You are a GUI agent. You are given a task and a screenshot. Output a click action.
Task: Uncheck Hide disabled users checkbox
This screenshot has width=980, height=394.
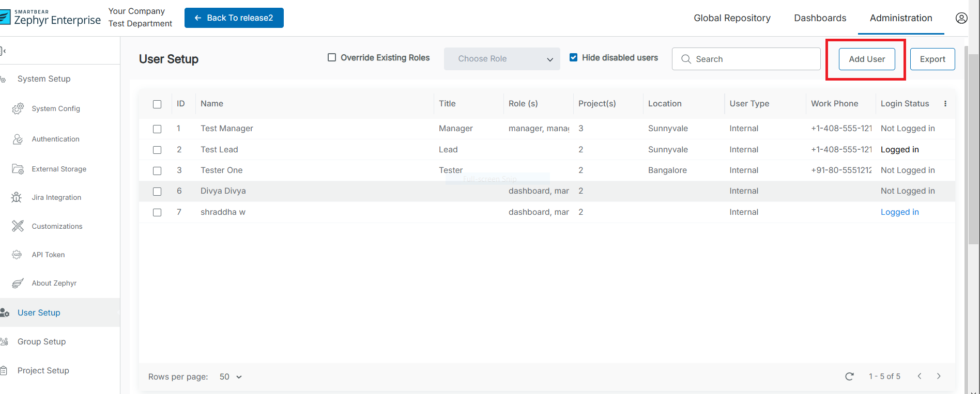click(x=573, y=58)
